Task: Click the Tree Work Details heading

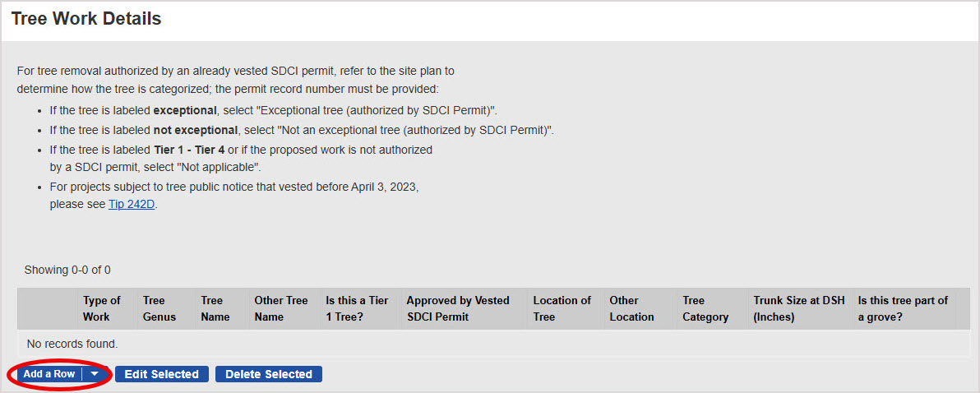Action: [x=86, y=19]
